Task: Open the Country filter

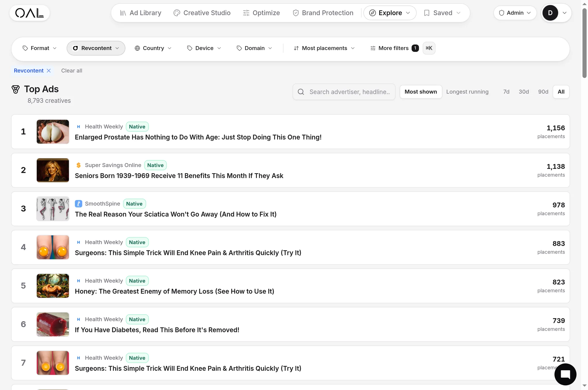Action: [153, 48]
